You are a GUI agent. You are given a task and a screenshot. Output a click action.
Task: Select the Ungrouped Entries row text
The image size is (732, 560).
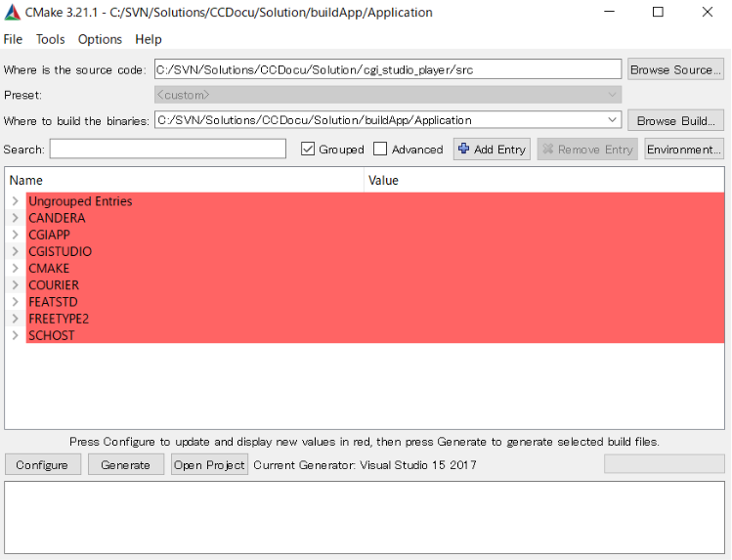pyautogui.click(x=80, y=201)
